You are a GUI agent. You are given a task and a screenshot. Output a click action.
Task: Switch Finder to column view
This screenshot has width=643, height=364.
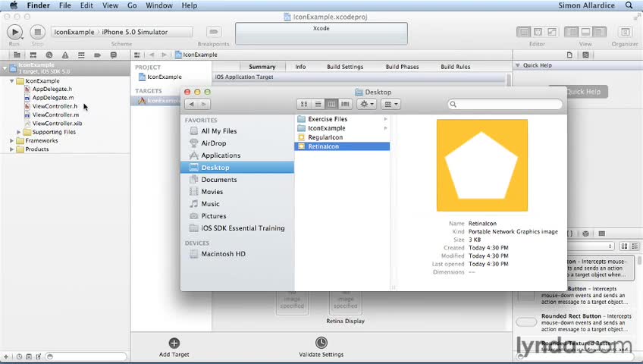[331, 104]
